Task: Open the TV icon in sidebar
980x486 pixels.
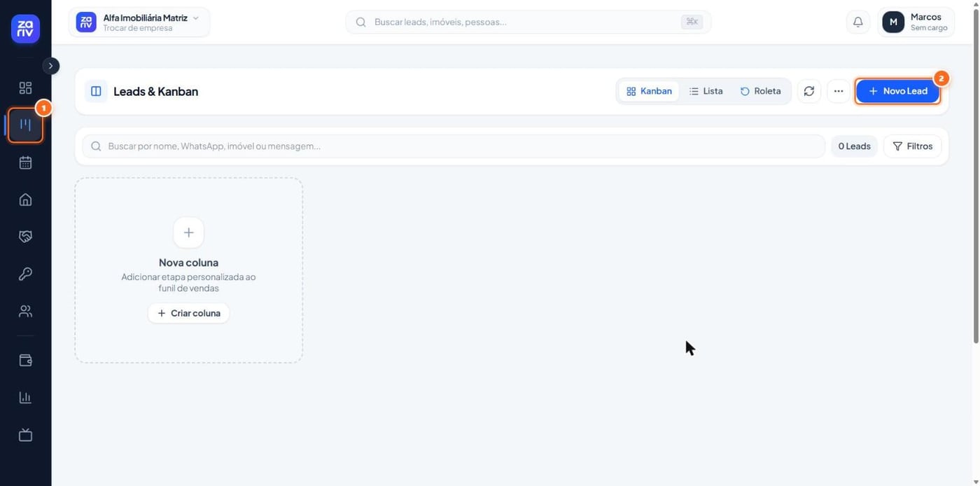Action: pyautogui.click(x=25, y=435)
